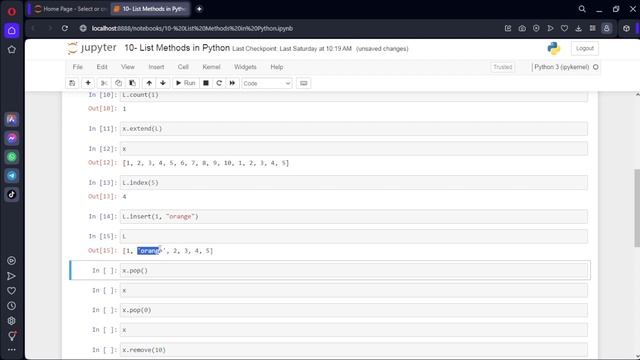This screenshot has width=640, height=360.
Task: Click the Out[12] list output text
Action: pos(206,163)
